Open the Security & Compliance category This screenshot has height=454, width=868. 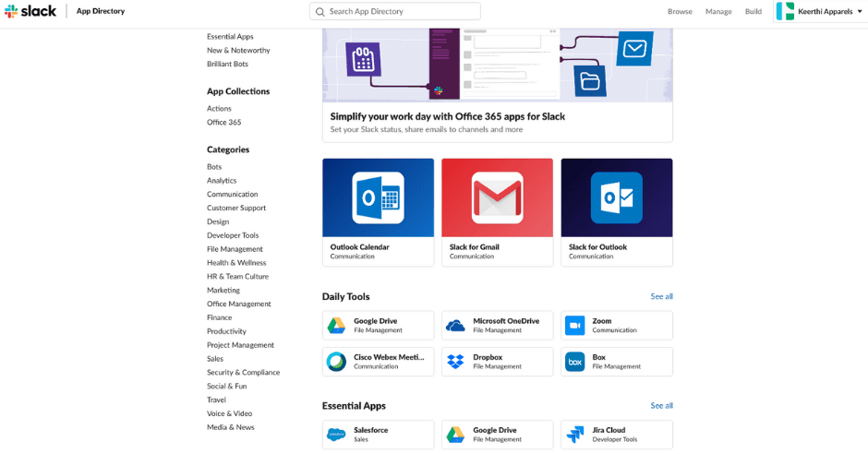[243, 373]
